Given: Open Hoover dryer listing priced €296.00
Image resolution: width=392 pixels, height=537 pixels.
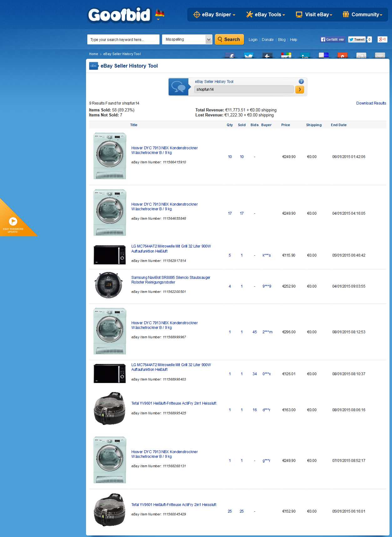Looking at the screenshot, I should 165,325.
